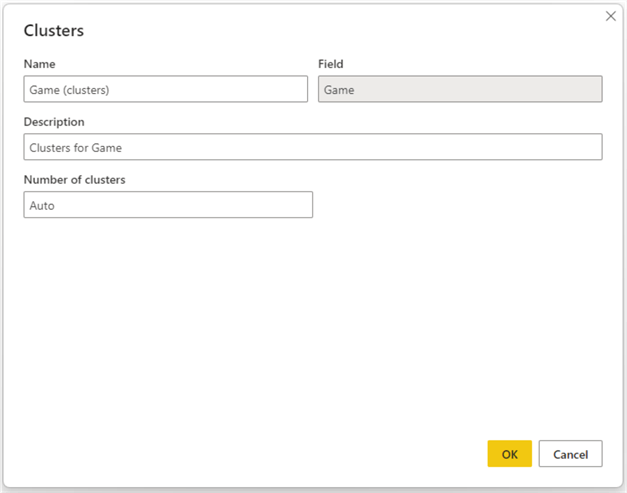Click the Cancel button
Screen dimensions: 627x493
click(x=570, y=454)
